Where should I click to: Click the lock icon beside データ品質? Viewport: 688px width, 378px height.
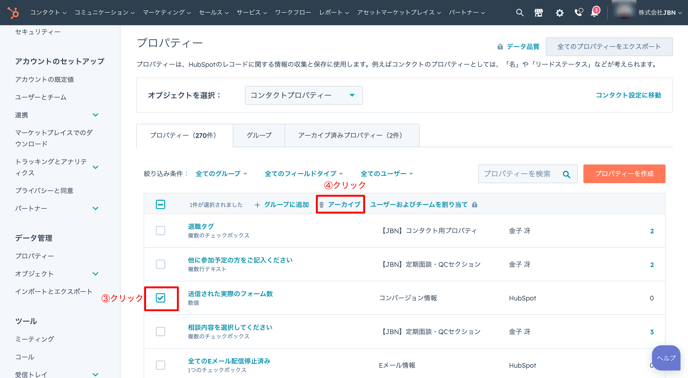click(x=500, y=47)
